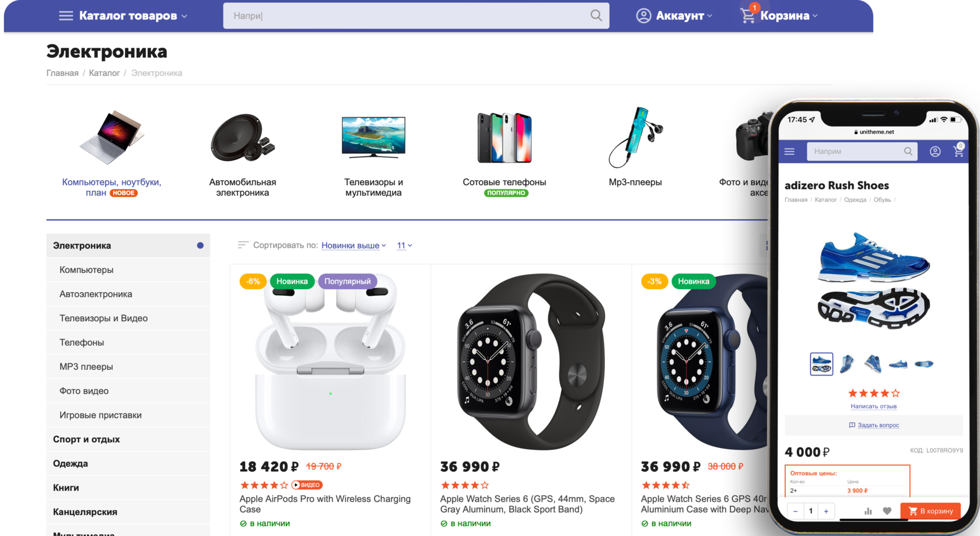Decrease quantity with the minus stepper
980x536 pixels.
point(795,511)
